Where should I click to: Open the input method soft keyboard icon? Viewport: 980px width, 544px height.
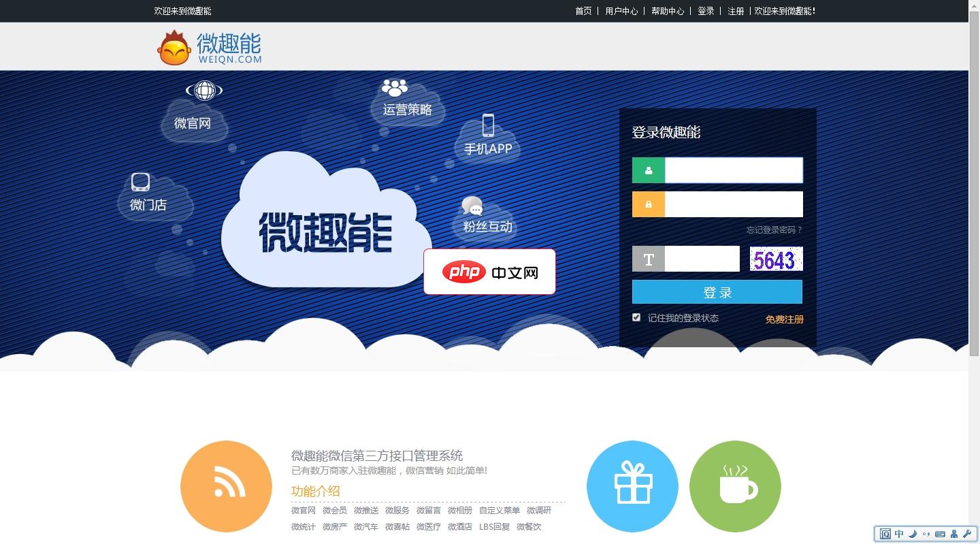point(940,534)
